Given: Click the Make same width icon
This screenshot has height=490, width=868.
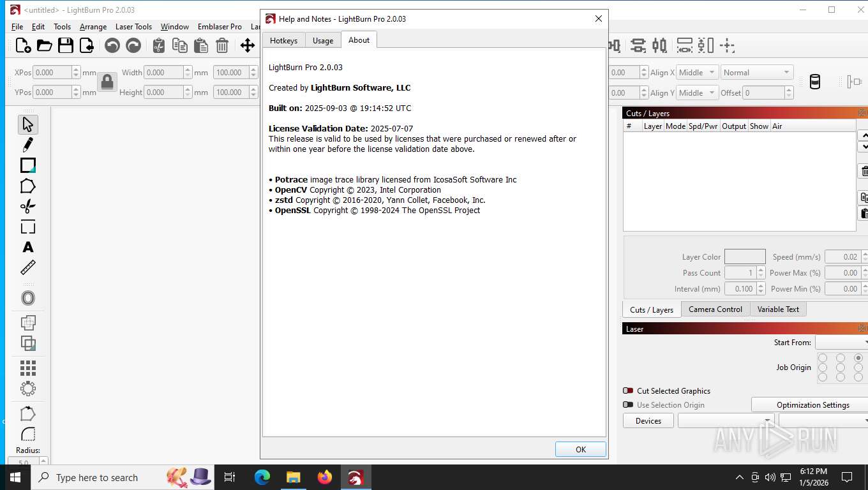Looking at the screenshot, I should pyautogui.click(x=685, y=45).
